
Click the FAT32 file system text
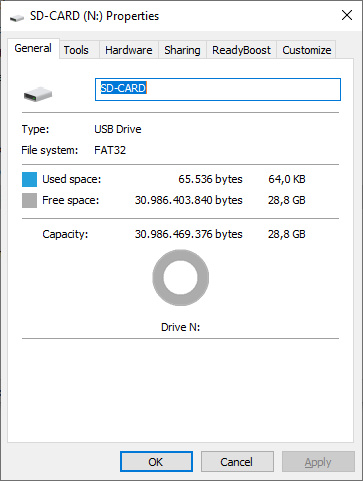pyautogui.click(x=110, y=150)
